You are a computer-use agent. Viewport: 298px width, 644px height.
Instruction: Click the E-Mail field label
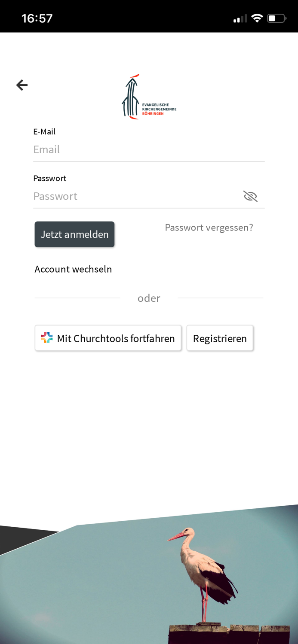44,132
